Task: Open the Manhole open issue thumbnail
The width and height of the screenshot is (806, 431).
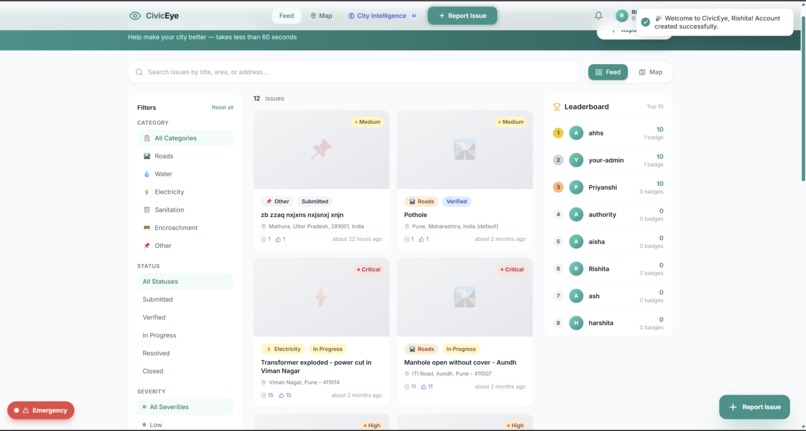Action: point(465,297)
